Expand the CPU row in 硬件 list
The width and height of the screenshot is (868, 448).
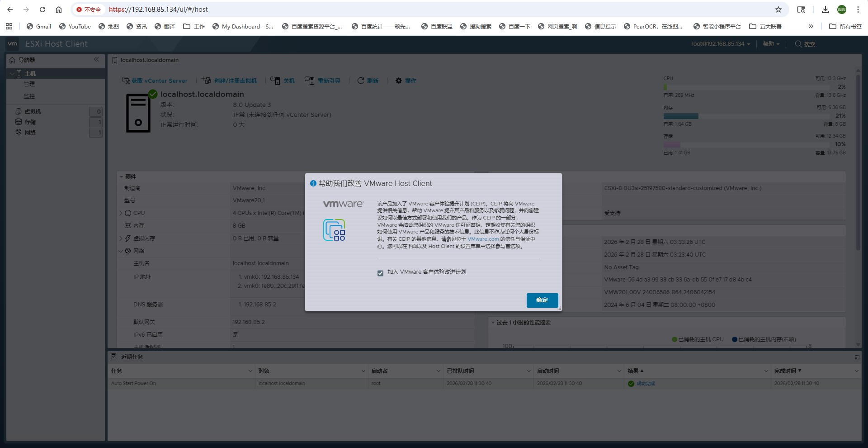pos(121,213)
